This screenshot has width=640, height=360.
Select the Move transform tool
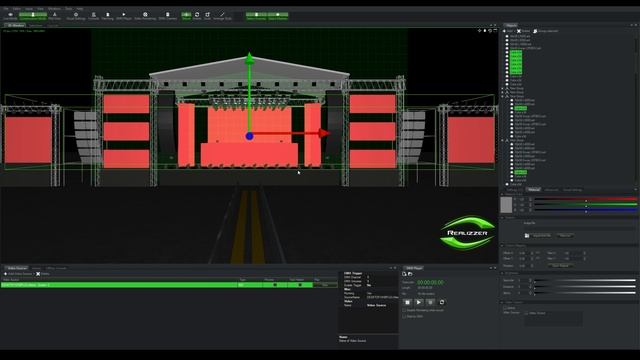click(186, 16)
